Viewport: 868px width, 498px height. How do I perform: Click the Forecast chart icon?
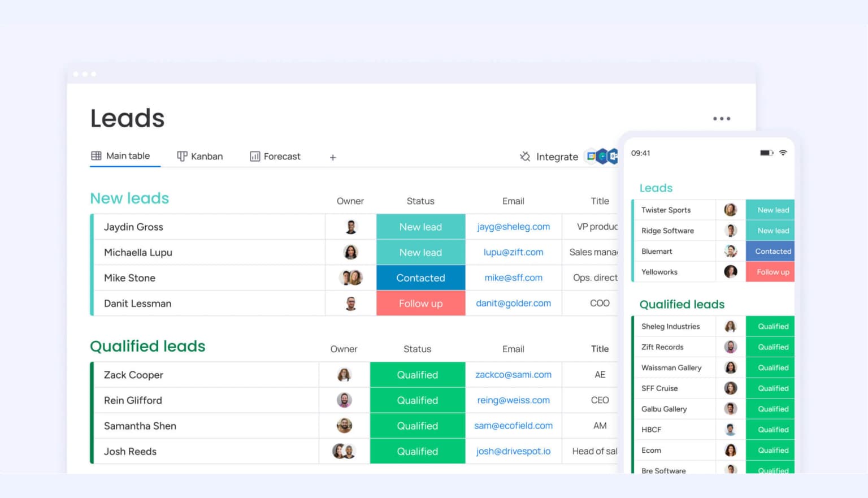(255, 155)
